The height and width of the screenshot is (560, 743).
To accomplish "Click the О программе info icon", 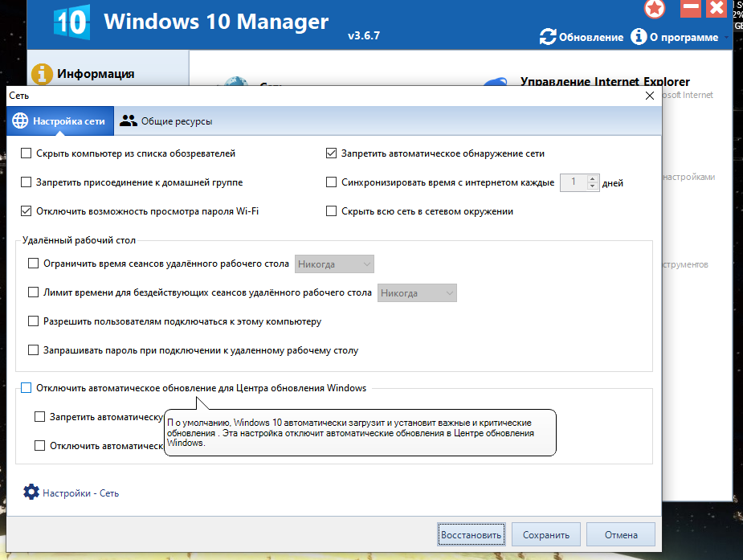I will point(639,36).
